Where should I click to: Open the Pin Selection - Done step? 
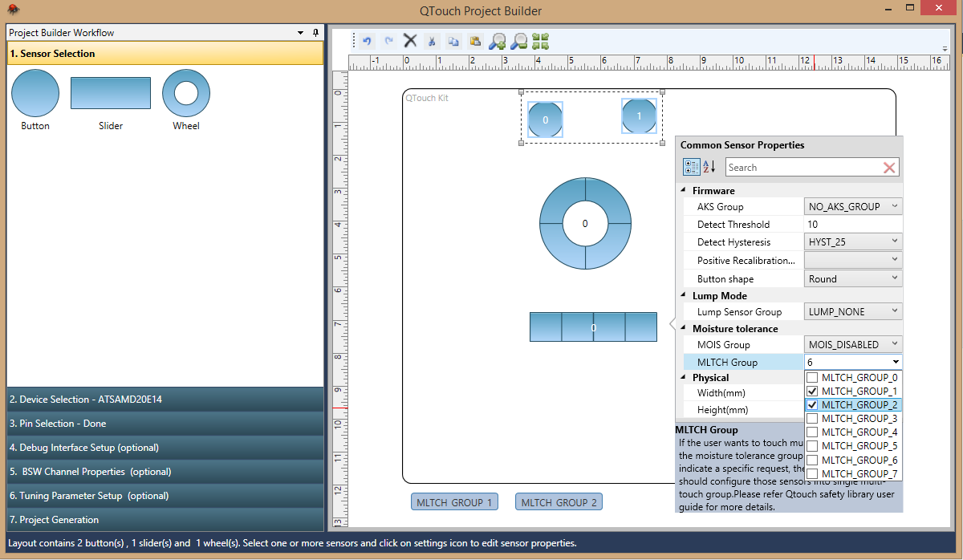pos(165,423)
